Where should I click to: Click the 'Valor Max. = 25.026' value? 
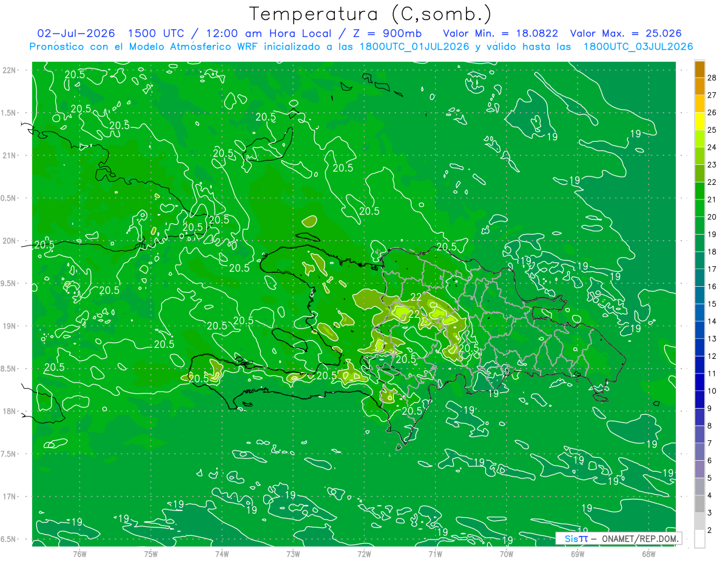pyautogui.click(x=625, y=33)
